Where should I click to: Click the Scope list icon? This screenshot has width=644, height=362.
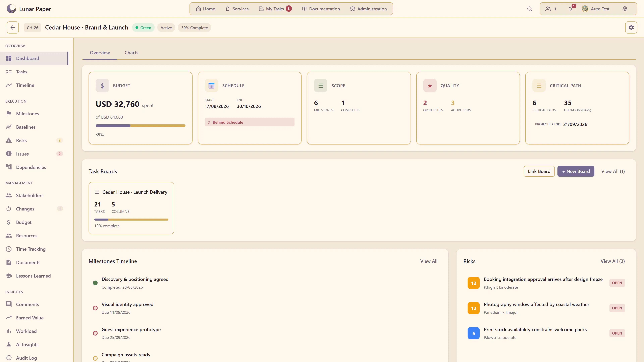(321, 86)
